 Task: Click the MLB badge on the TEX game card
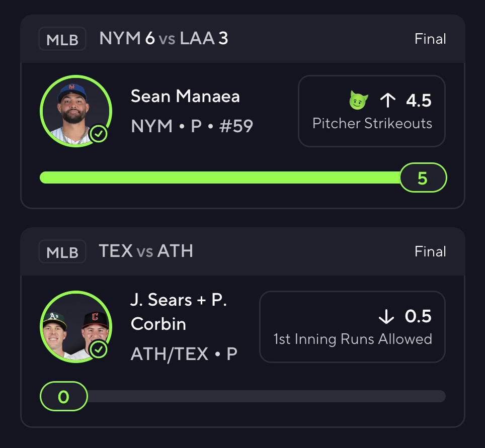click(62, 252)
